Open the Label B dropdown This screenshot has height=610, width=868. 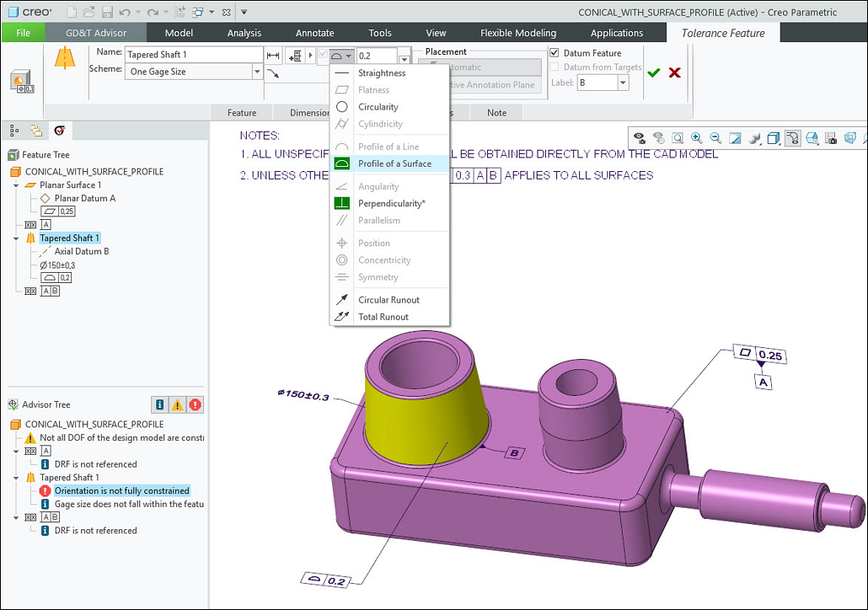(623, 83)
